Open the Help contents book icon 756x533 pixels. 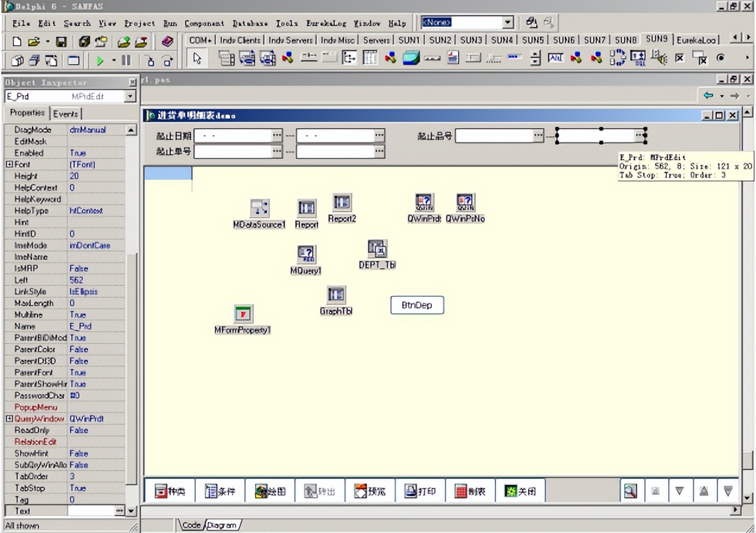click(167, 42)
